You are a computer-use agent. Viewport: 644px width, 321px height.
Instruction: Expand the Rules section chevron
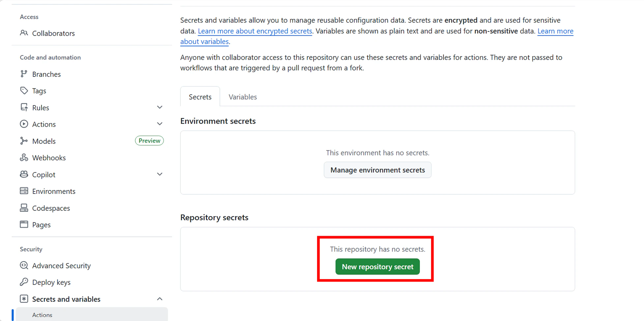(160, 107)
